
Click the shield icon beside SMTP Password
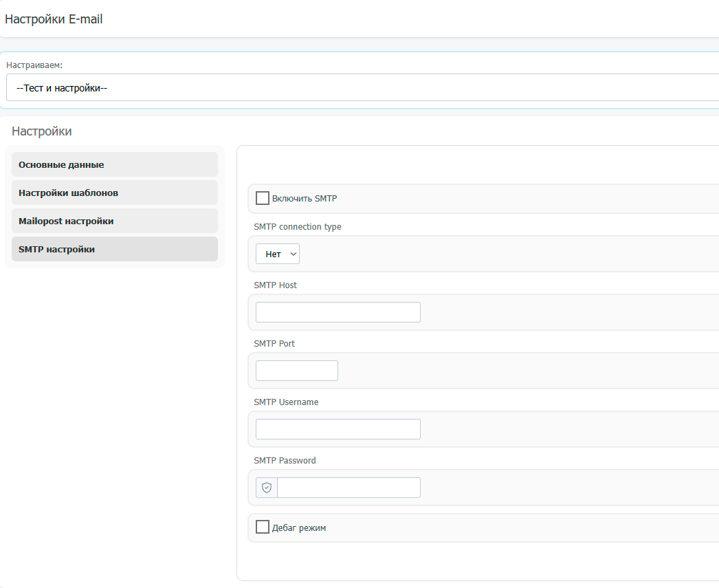267,488
